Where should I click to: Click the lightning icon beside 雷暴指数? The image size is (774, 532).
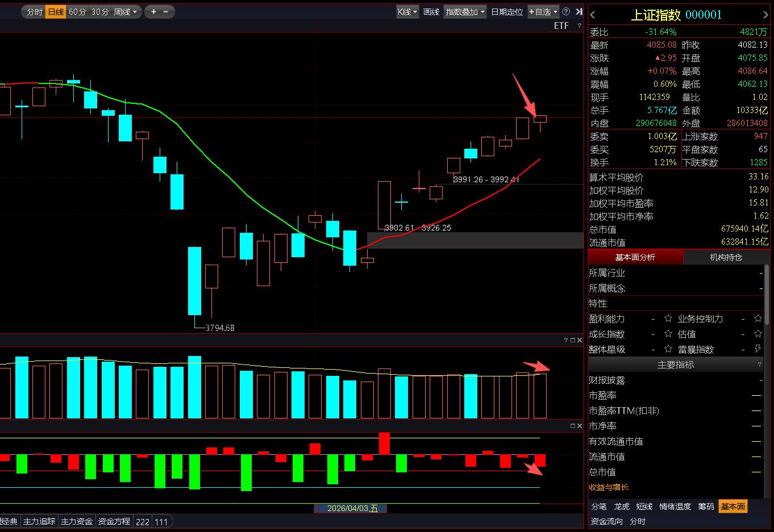click(758, 349)
